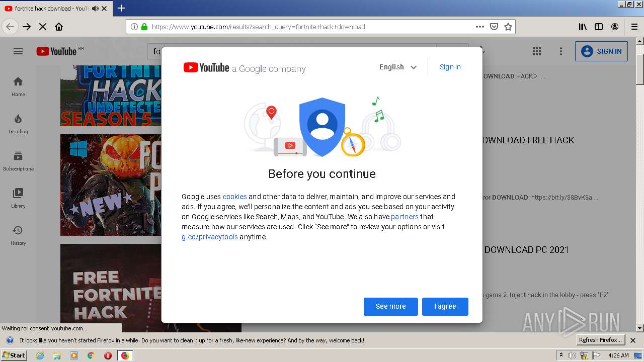Open the Firefox hamburger menu
This screenshot has width=644, height=362.
click(x=634, y=27)
